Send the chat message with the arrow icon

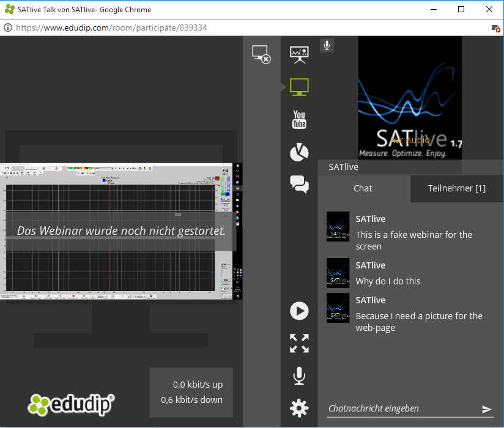pyautogui.click(x=487, y=408)
